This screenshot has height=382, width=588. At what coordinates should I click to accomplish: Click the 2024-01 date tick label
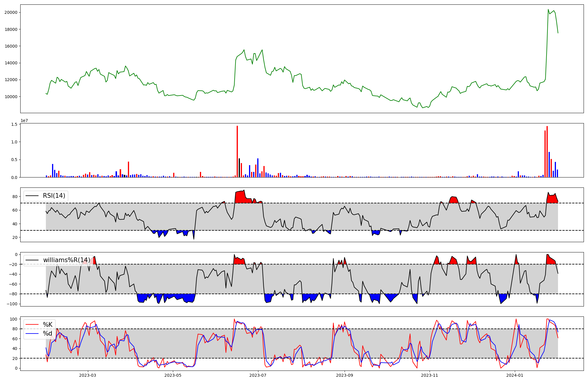point(515,375)
